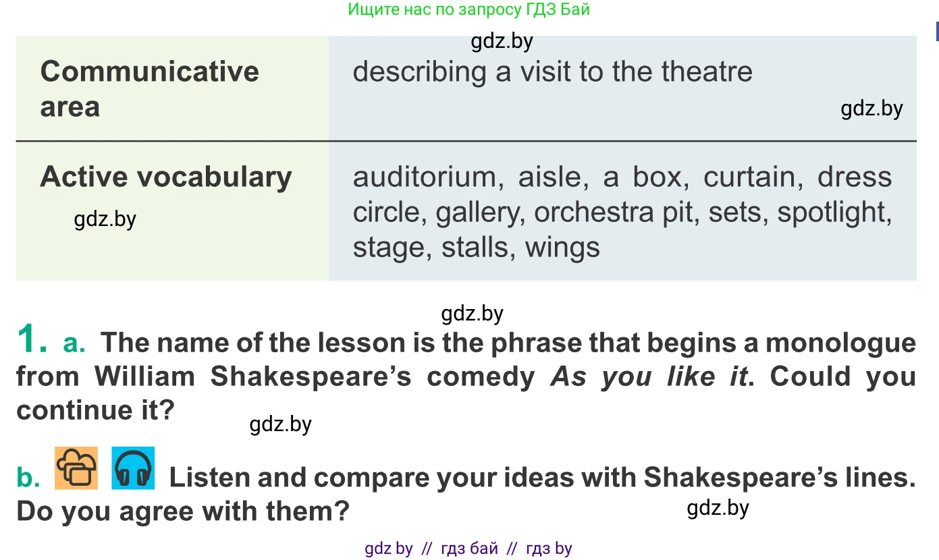939x560 pixels.
Task: Click the green "a." sub-exercise label
Action: click(x=74, y=343)
